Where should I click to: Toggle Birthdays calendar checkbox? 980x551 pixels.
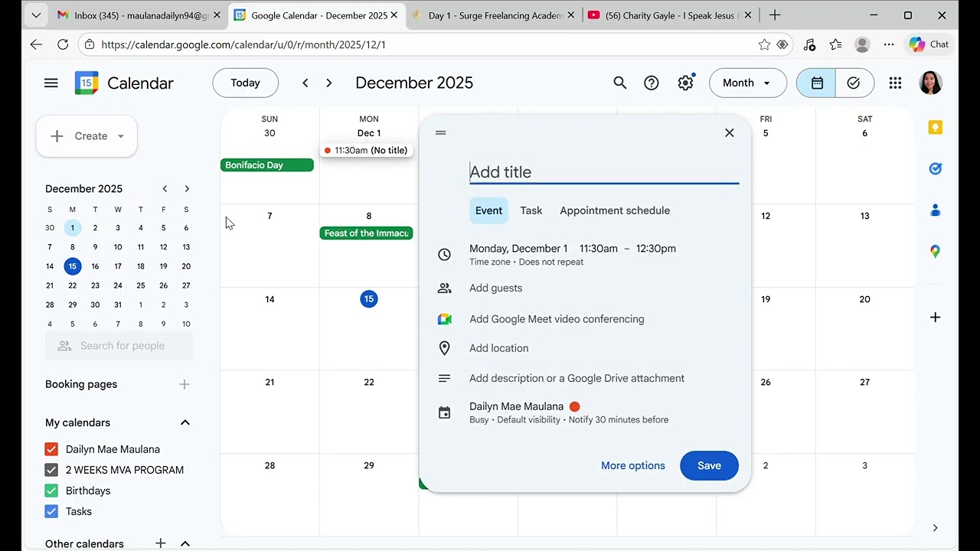pyautogui.click(x=51, y=491)
